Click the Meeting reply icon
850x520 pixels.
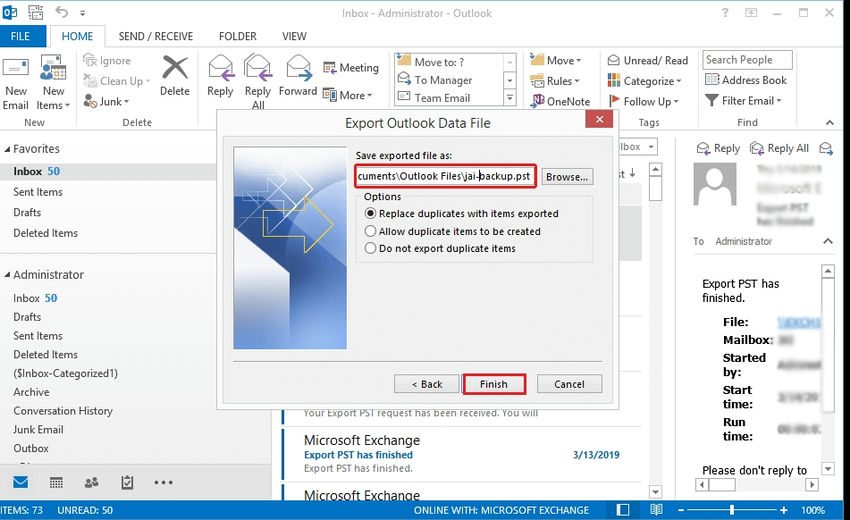pos(329,68)
